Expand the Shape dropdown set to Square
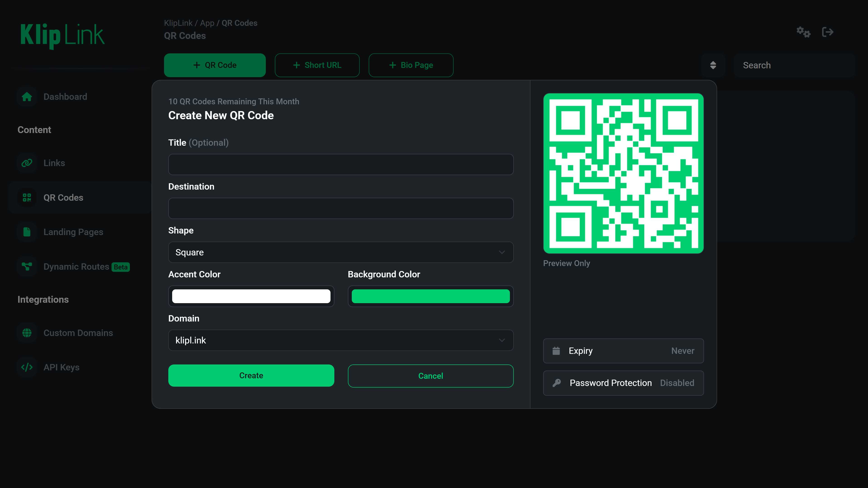Screen dimensions: 868x488 tap(341, 252)
